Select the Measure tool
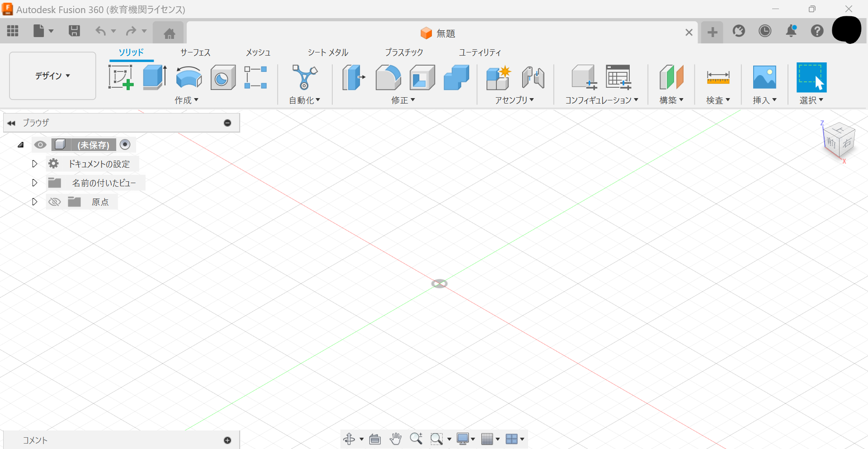Screen dimensions: 868x449 (x=718, y=77)
